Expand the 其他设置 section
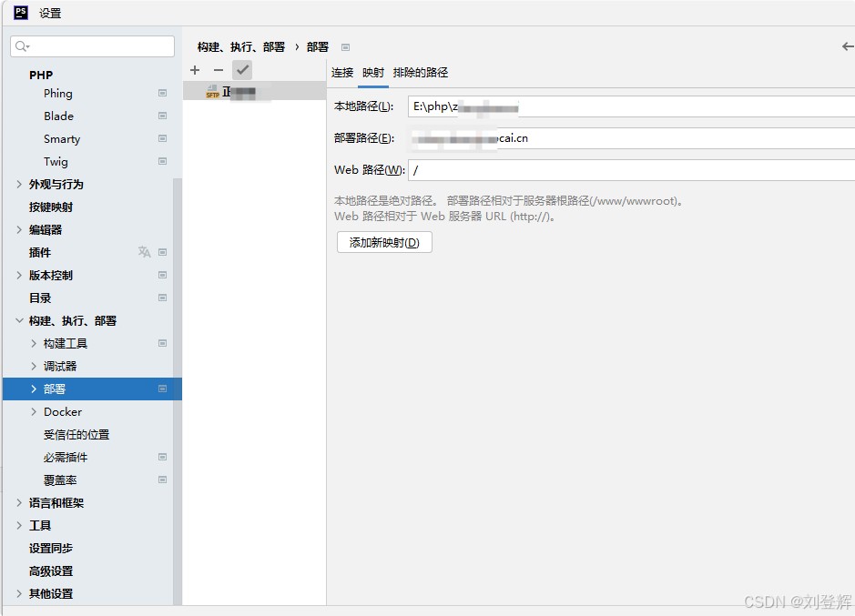The height and width of the screenshot is (616, 855). (19, 593)
